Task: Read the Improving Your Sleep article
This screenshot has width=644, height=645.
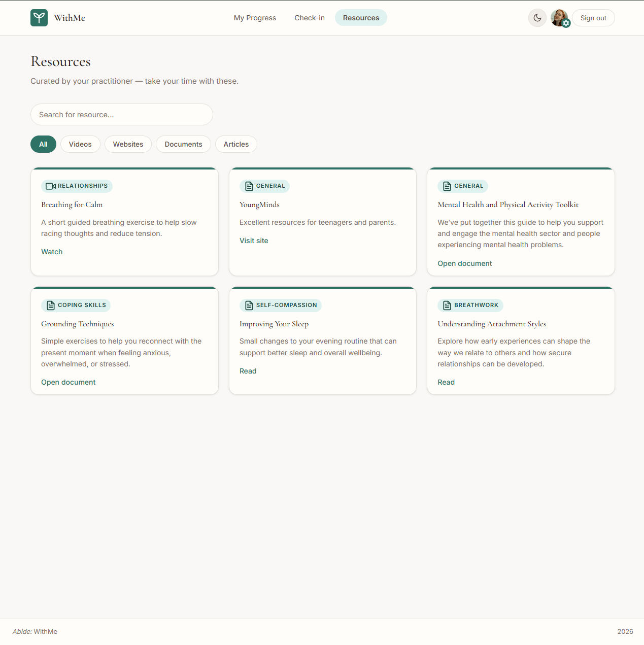Action: 248,371
